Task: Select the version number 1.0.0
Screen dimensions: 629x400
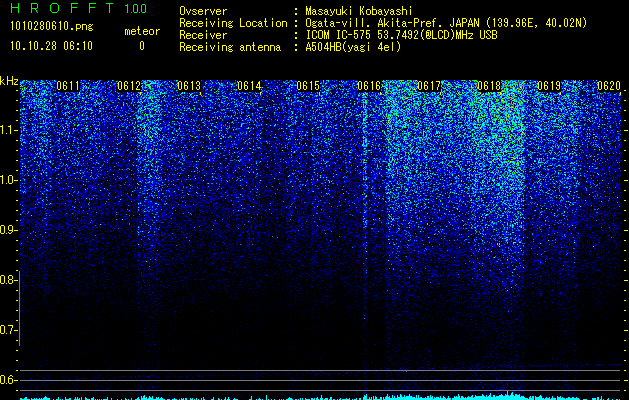Action: coord(136,9)
